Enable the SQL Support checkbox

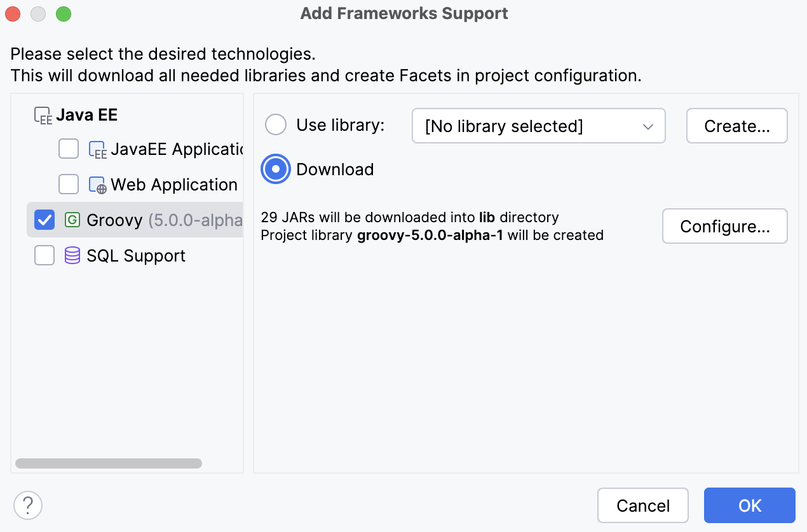[x=44, y=255]
